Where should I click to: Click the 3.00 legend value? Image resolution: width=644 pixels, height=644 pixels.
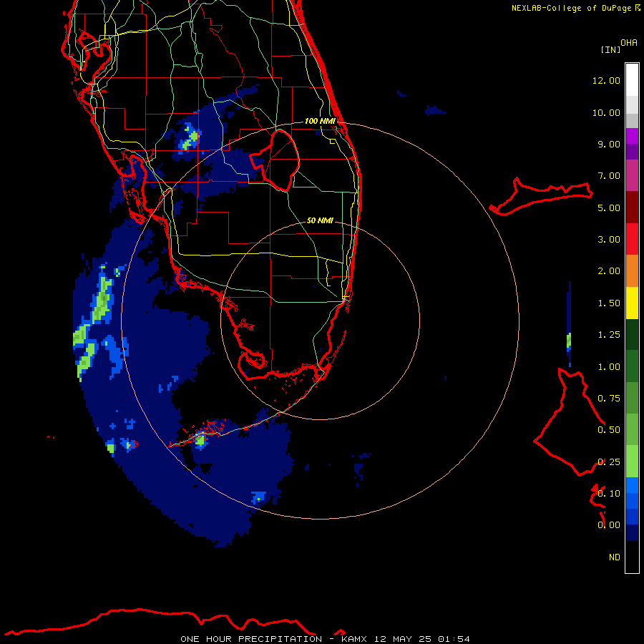click(x=609, y=240)
